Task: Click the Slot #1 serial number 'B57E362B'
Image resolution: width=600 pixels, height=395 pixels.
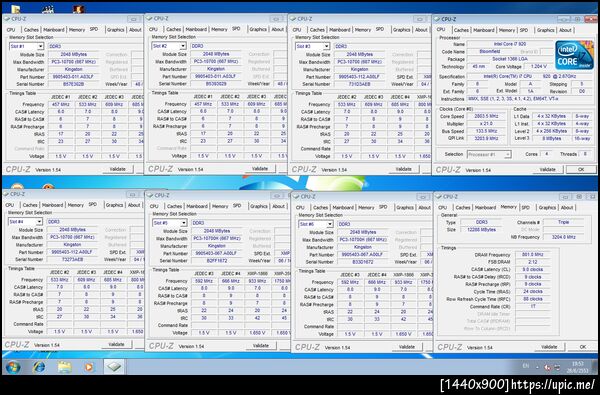Action: click(x=73, y=84)
